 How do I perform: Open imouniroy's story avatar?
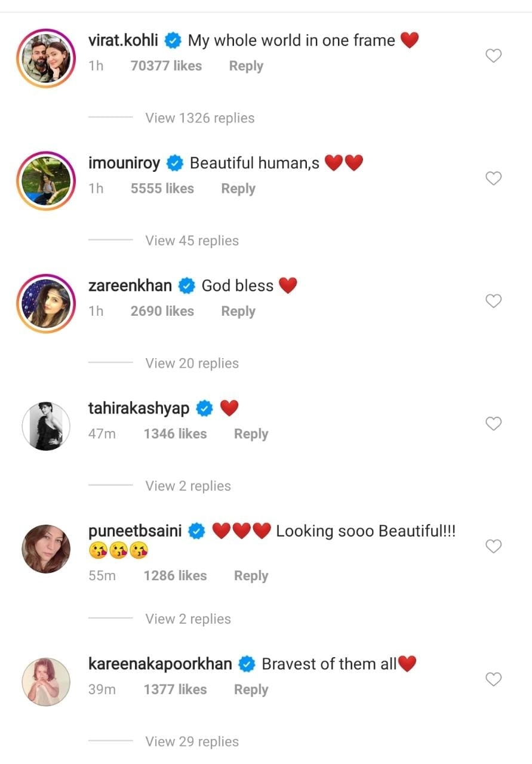(x=46, y=180)
